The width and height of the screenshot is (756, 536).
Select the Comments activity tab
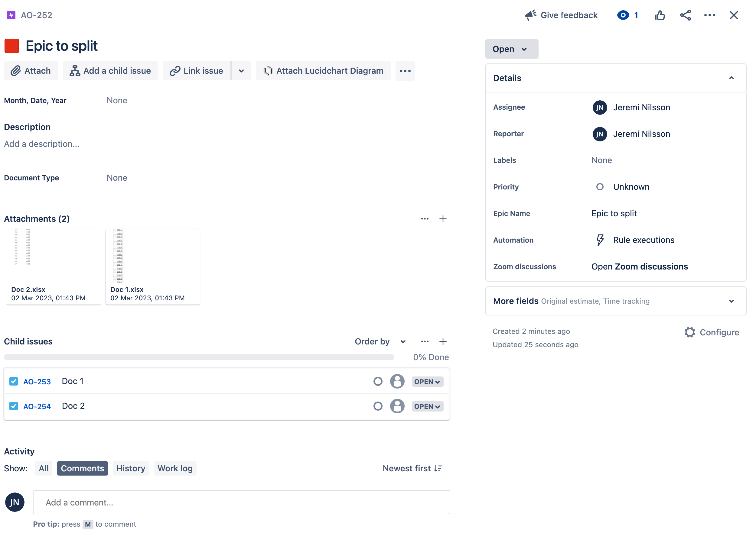(x=82, y=468)
